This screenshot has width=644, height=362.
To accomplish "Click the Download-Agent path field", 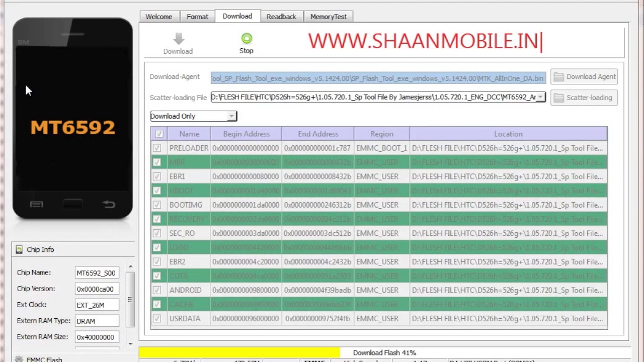I will [378, 78].
